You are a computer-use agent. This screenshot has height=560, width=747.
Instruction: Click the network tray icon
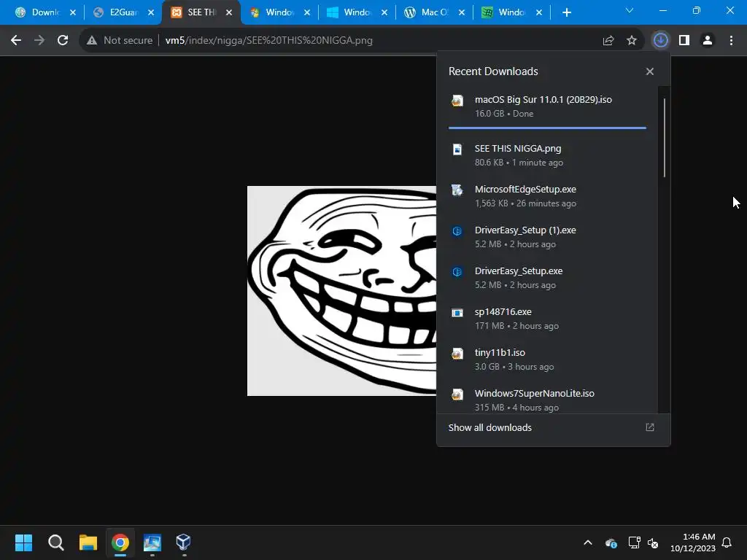tap(634, 542)
